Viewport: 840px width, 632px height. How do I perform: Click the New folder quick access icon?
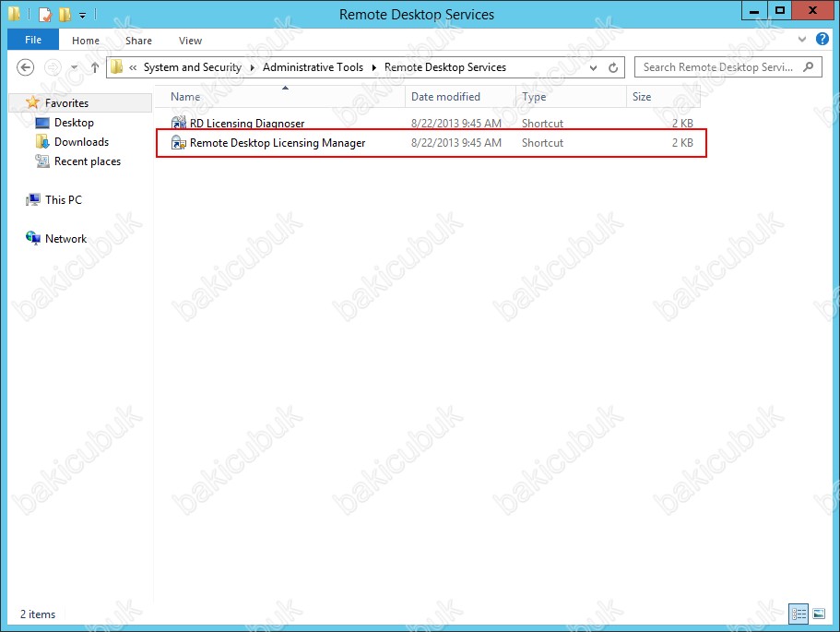tap(65, 14)
